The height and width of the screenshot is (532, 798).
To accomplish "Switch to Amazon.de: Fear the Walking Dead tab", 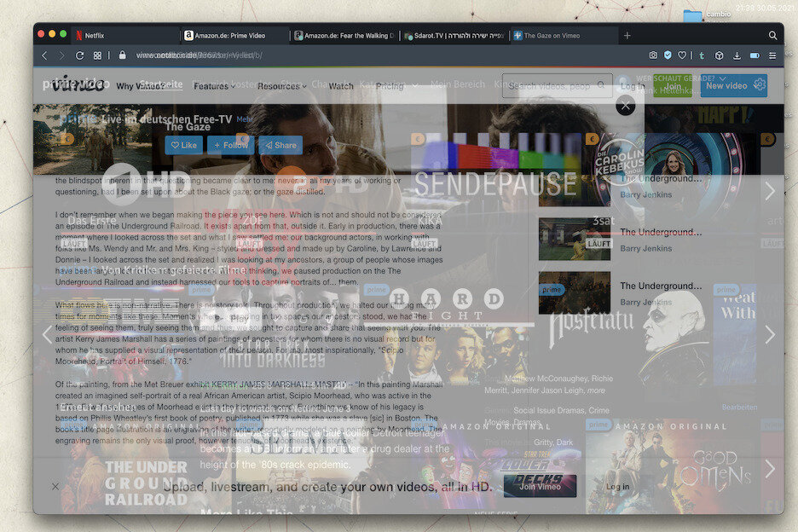I will tap(345, 36).
